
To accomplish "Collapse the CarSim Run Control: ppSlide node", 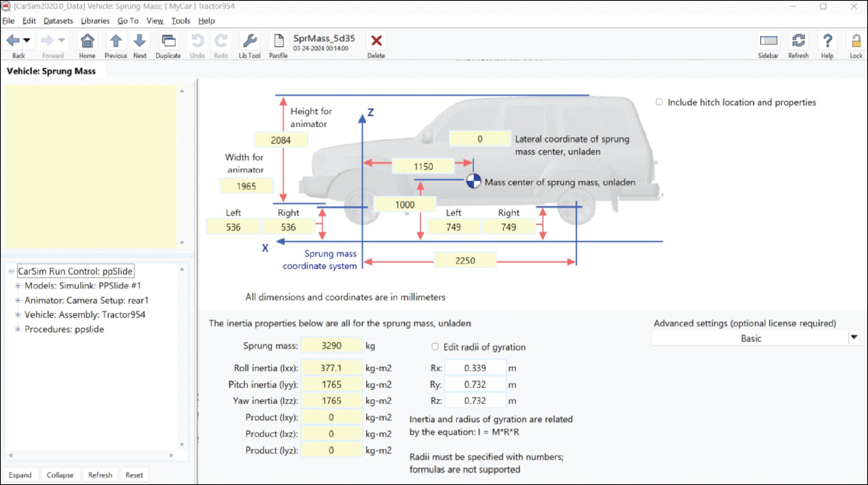I will coord(11,271).
